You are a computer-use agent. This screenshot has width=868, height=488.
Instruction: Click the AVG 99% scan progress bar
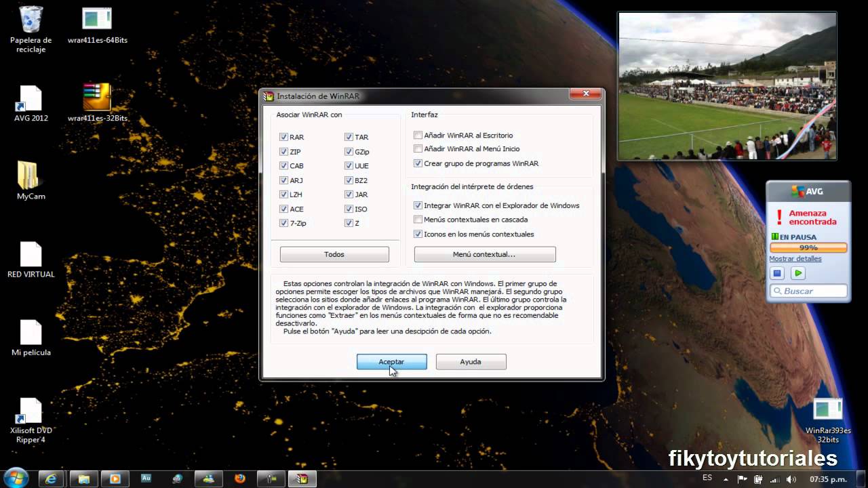click(808, 247)
